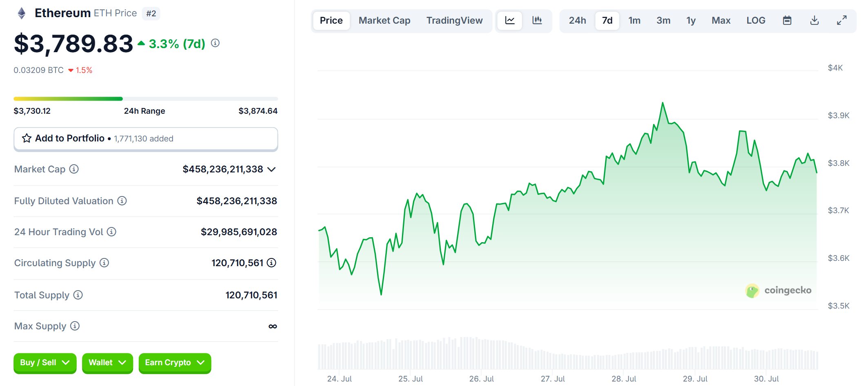Image resolution: width=868 pixels, height=386 pixels.
Task: Select the Price chart tab
Action: pyautogui.click(x=331, y=20)
